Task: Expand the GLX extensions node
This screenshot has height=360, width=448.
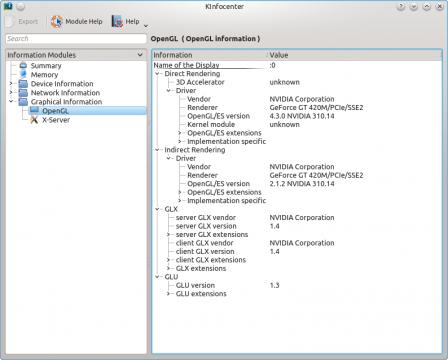Action: (x=169, y=268)
